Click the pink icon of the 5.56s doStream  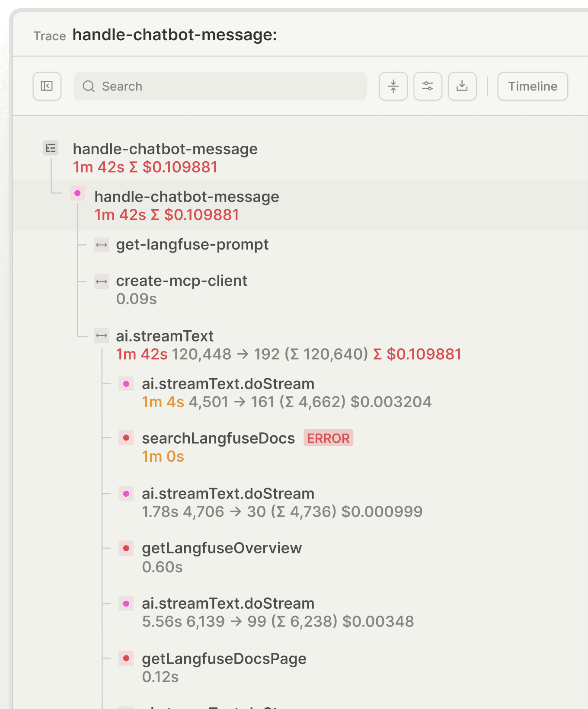[x=126, y=604]
